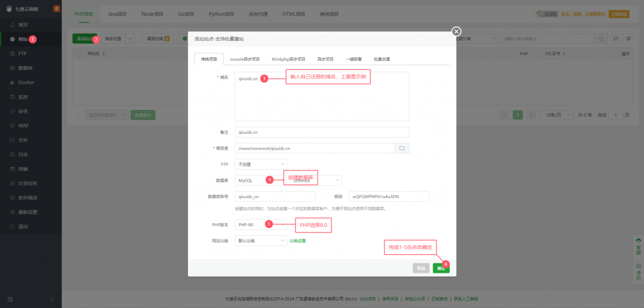Open the 首页 home icon in sidebar
The width and height of the screenshot is (644, 308).
[13, 25]
